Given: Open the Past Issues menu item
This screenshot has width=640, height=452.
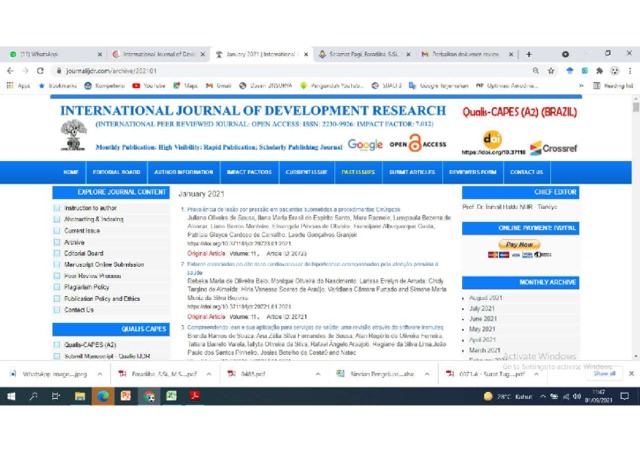Looking at the screenshot, I should 358,172.
